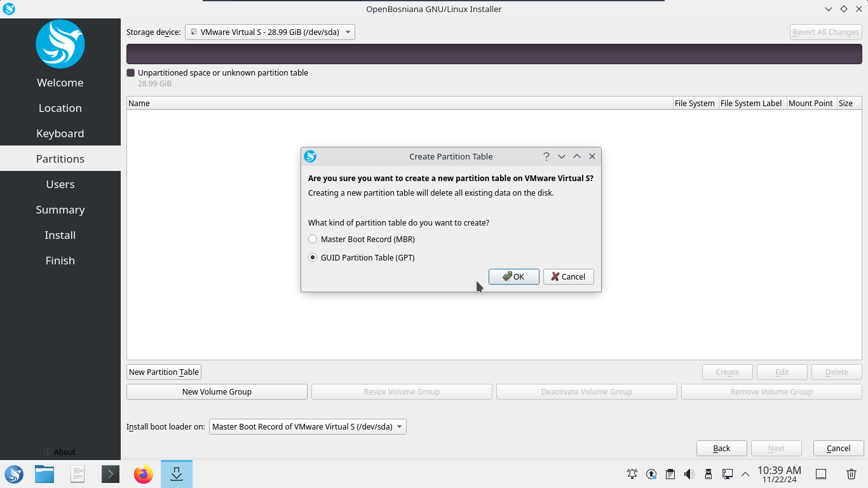868x488 pixels.
Task: Open the Storage device dropdown
Action: coord(270,32)
